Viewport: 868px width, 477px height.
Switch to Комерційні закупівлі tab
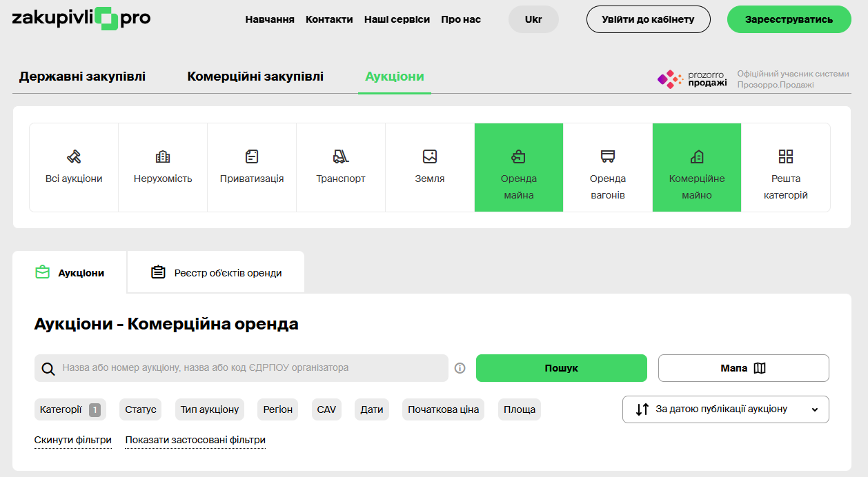255,77
